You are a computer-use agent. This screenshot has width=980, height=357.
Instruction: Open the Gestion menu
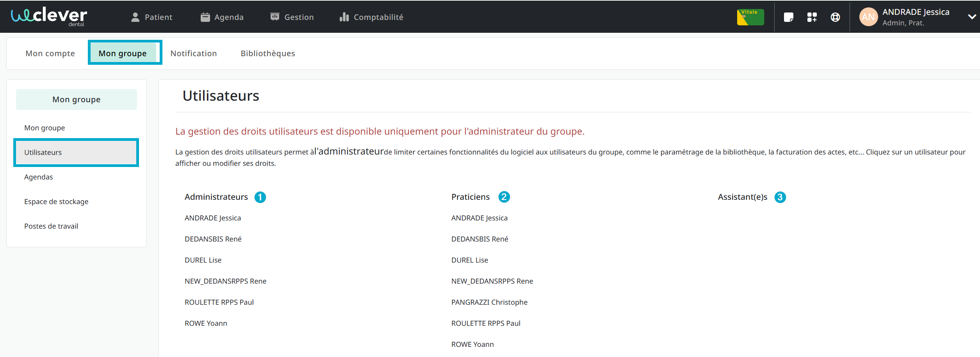[x=292, y=17]
